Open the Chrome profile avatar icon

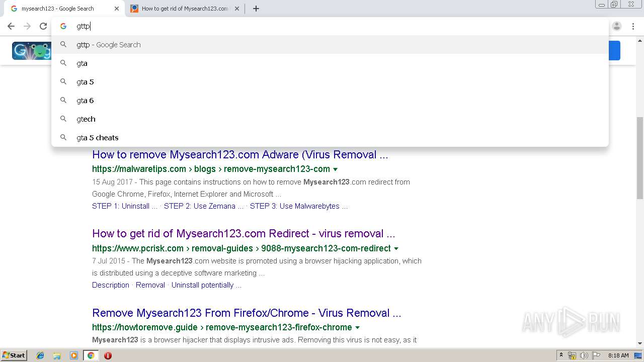pos(617,26)
